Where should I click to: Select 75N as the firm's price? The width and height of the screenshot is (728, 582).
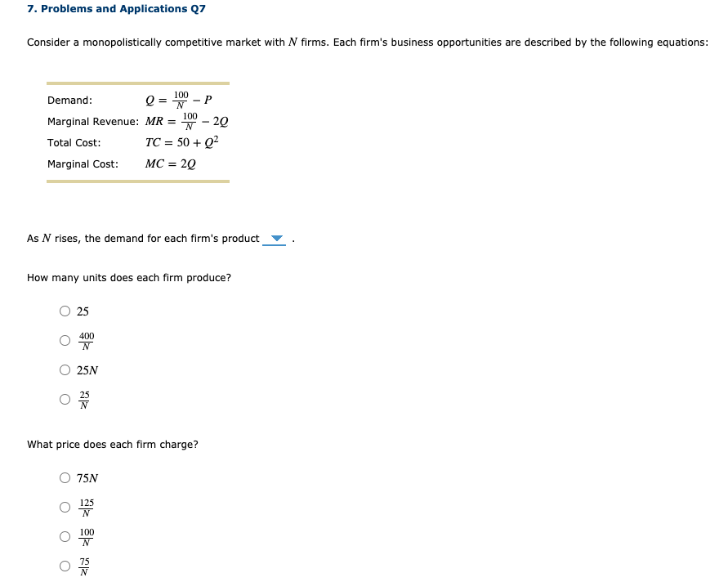click(64, 478)
